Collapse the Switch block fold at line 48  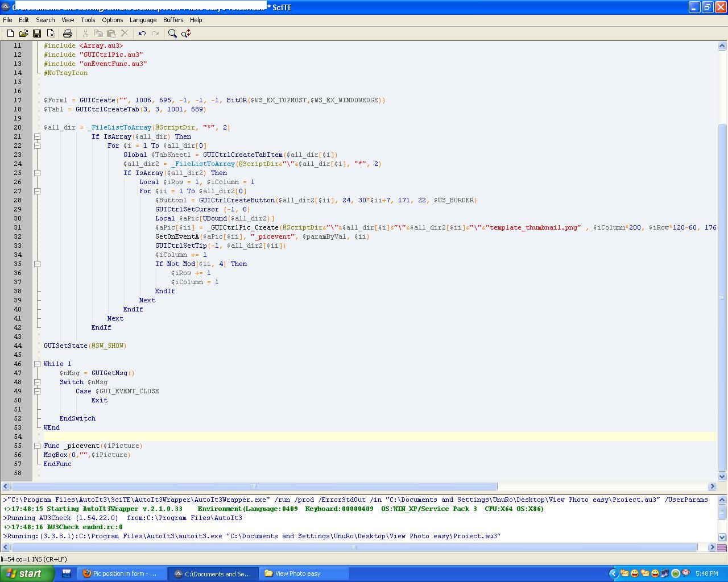[x=37, y=382]
